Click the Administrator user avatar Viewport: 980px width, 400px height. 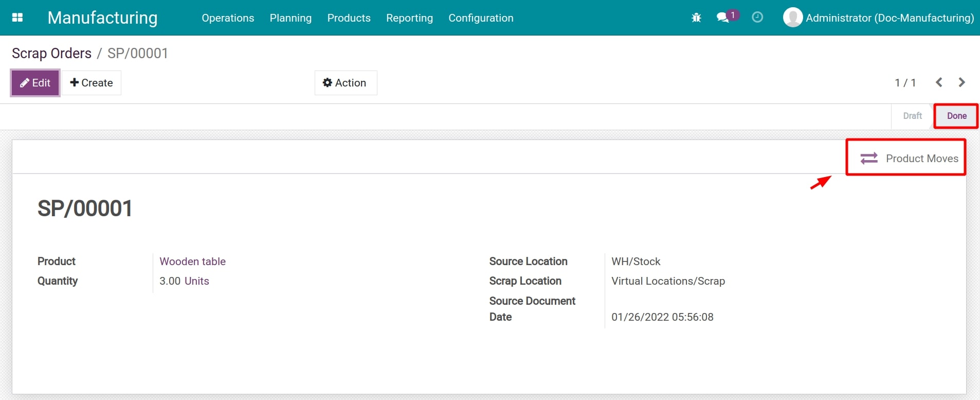[x=792, y=18]
